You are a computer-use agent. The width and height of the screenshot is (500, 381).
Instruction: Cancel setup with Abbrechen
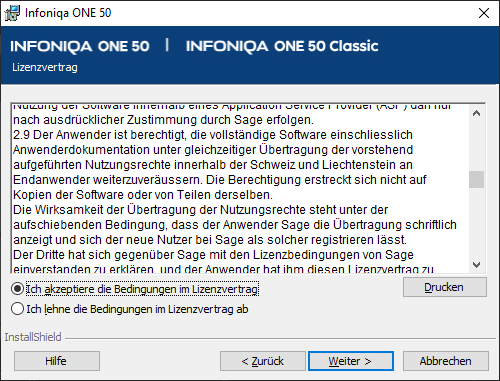tap(446, 361)
